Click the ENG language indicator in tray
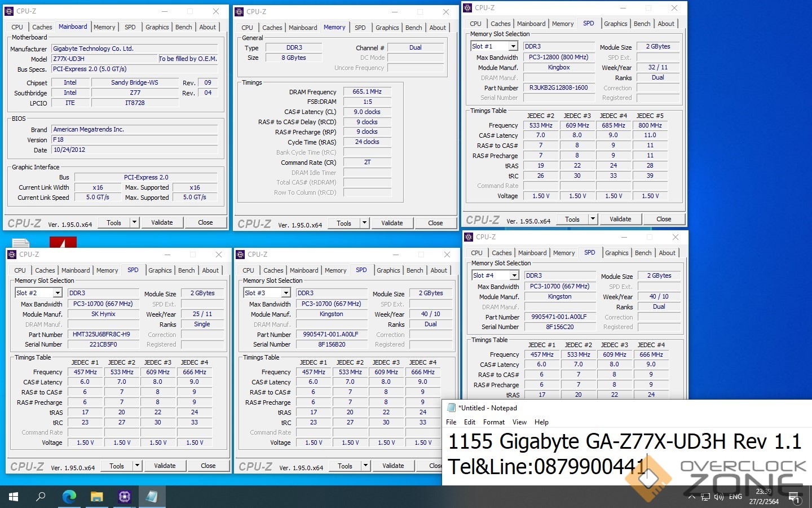This screenshot has width=812, height=508. 735,497
